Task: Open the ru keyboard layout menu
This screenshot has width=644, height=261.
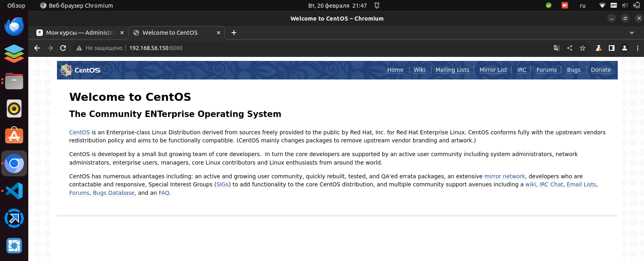Action: [583, 6]
